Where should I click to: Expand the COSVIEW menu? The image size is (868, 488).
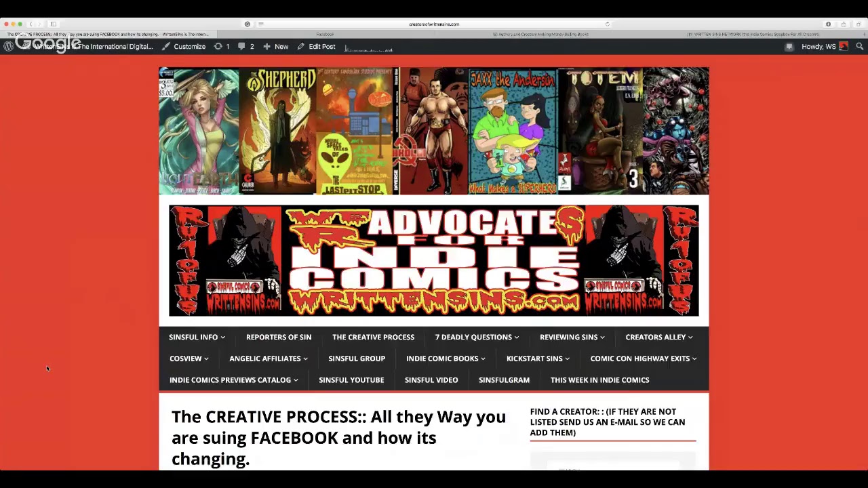click(189, 359)
